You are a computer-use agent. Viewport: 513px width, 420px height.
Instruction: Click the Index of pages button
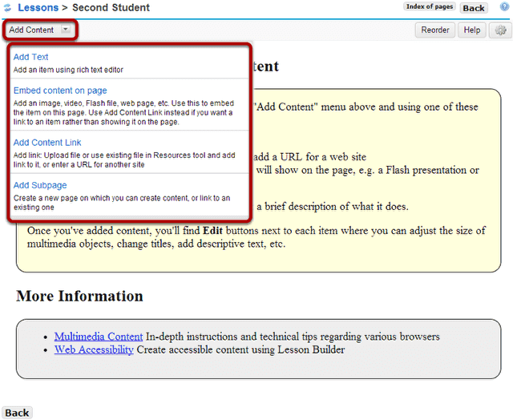click(430, 6)
